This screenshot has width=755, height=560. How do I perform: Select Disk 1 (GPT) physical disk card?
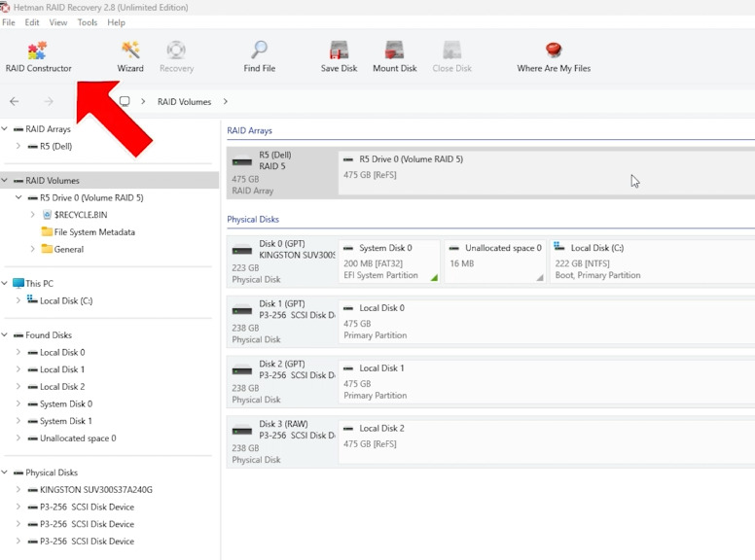tap(282, 322)
